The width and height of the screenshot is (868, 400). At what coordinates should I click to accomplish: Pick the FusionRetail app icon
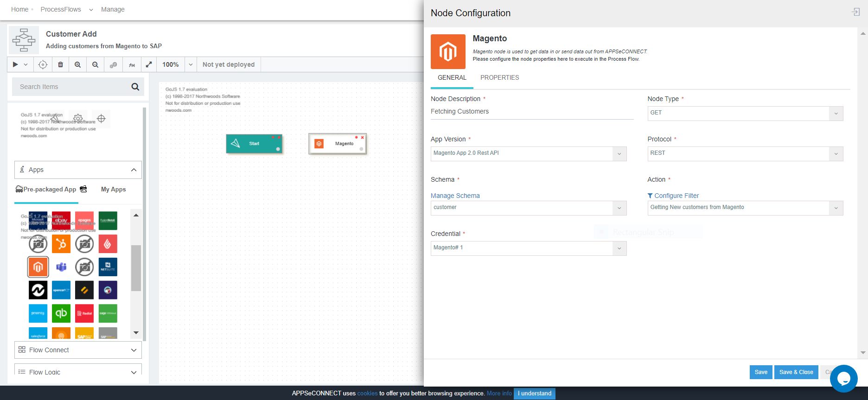(x=108, y=221)
